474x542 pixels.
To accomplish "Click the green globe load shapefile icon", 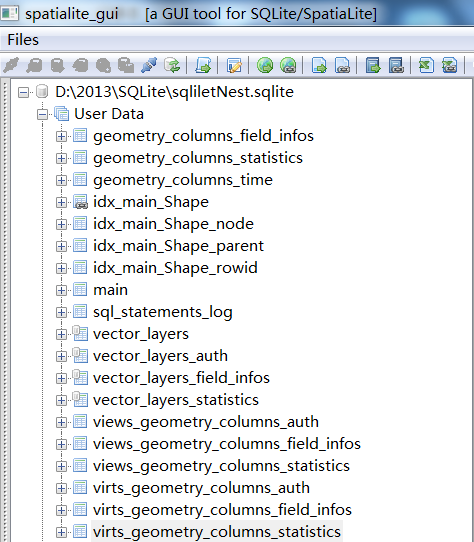I will (265, 65).
